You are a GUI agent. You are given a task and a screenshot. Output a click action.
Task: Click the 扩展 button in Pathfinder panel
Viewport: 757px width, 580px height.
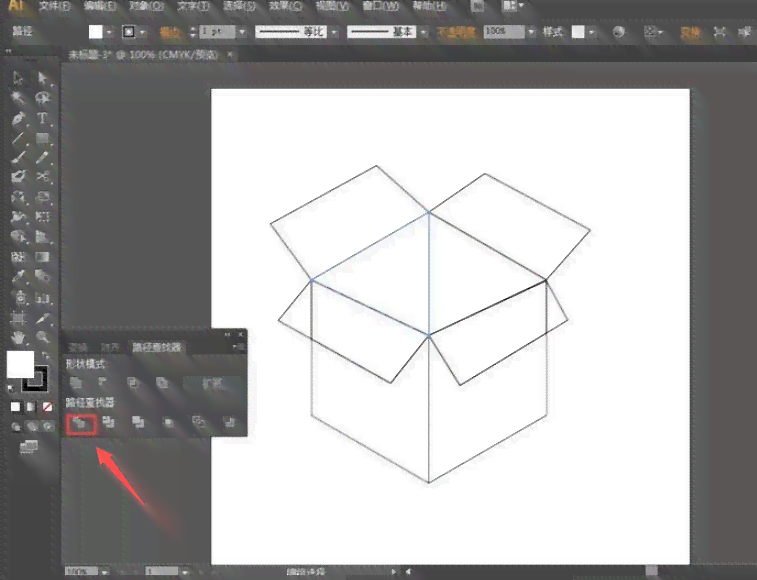click(213, 383)
